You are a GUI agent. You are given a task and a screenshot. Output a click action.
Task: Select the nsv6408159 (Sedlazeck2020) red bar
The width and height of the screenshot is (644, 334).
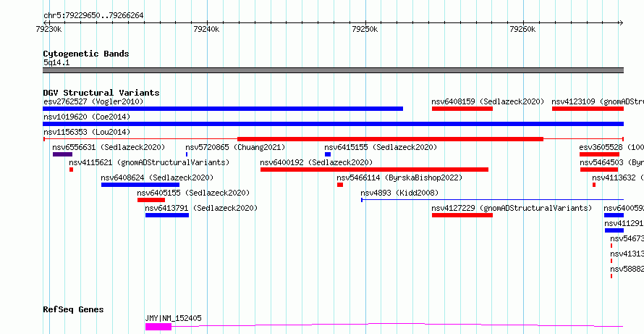[x=462, y=109]
